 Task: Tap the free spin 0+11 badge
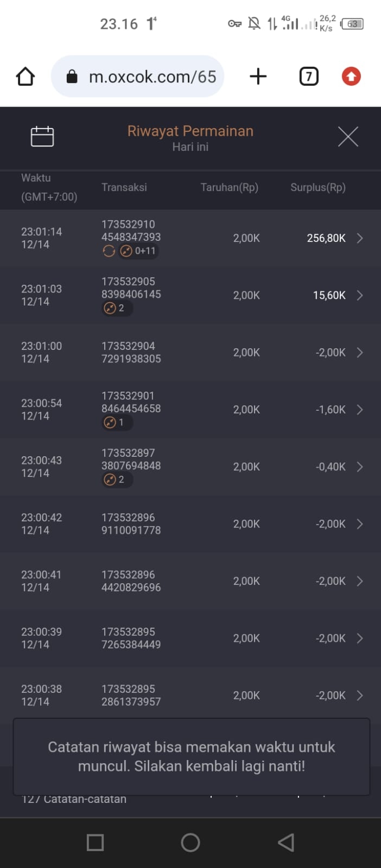[x=138, y=251]
